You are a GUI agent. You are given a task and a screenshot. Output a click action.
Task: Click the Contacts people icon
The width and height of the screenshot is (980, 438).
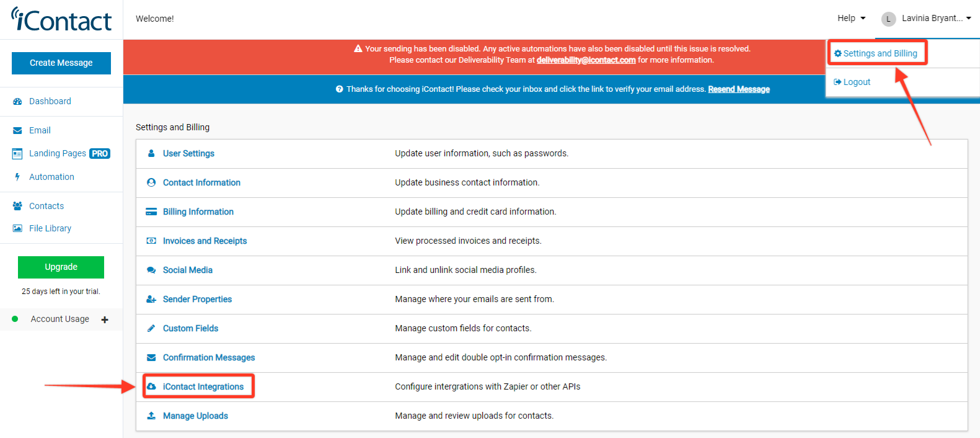click(17, 206)
